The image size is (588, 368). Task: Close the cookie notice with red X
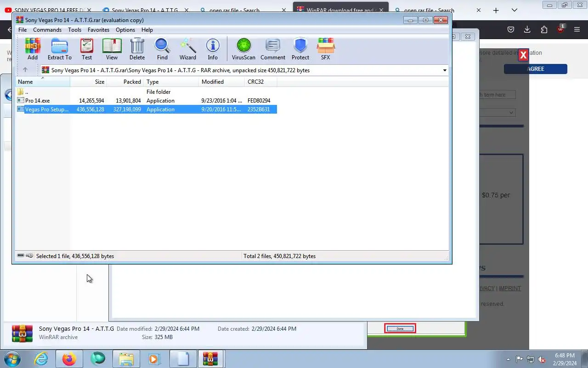pos(523,55)
